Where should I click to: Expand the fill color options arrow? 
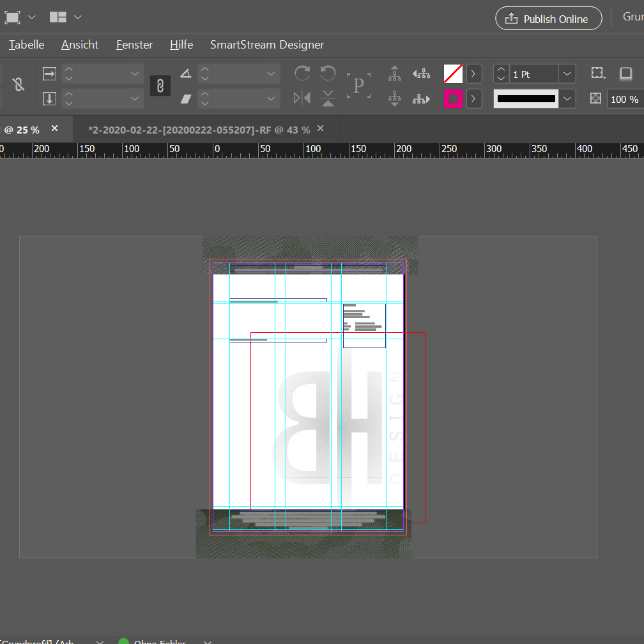coord(473,74)
